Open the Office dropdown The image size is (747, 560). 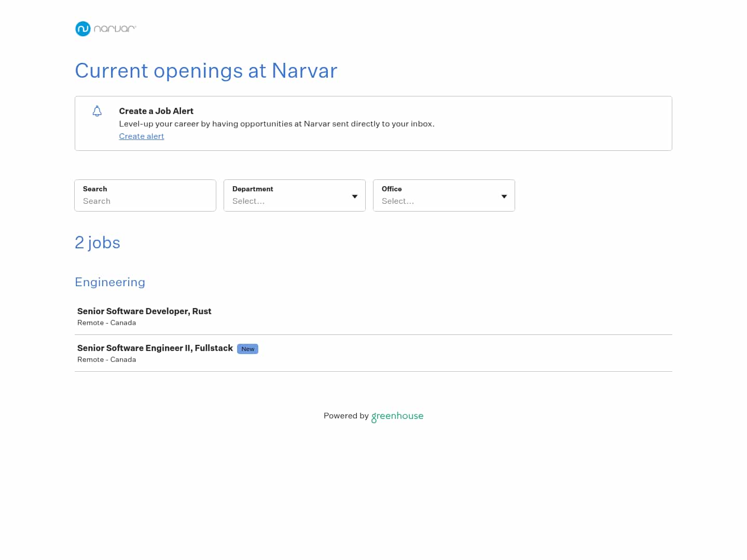[x=444, y=195]
